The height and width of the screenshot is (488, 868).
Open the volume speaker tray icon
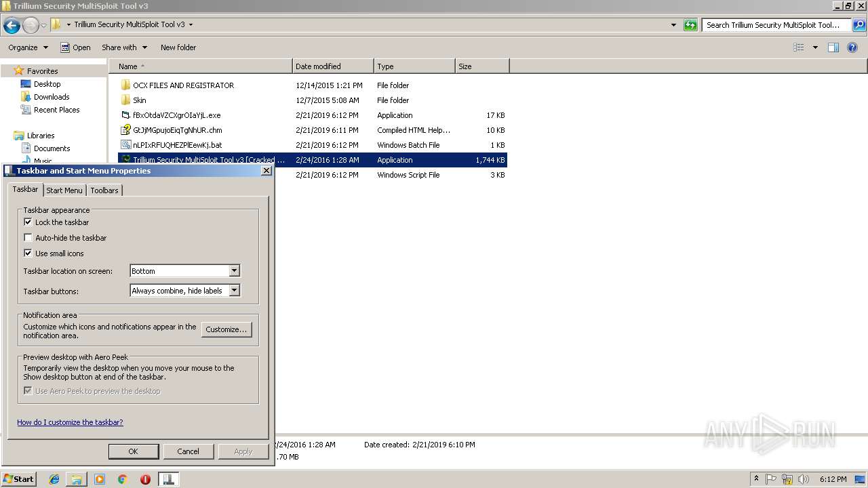coord(804,479)
